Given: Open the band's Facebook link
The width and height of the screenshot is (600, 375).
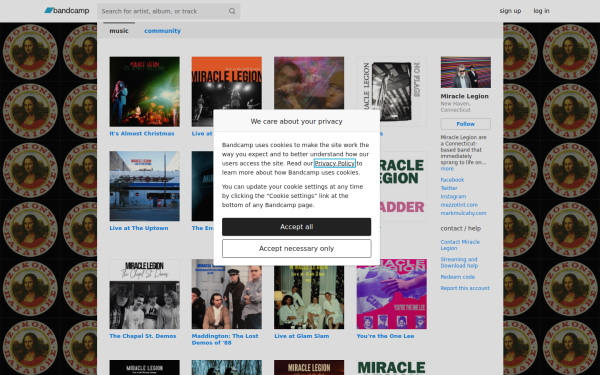Looking at the screenshot, I should (x=452, y=180).
